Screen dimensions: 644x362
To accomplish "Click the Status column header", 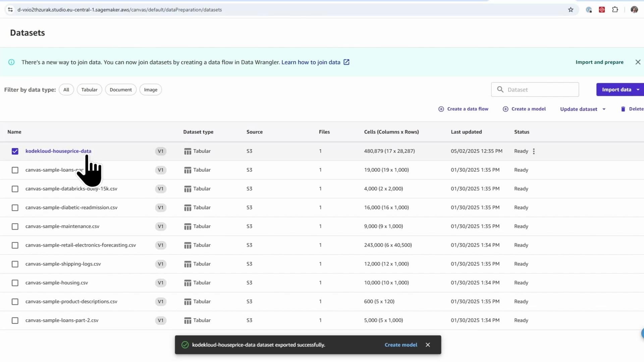I will (522, 132).
